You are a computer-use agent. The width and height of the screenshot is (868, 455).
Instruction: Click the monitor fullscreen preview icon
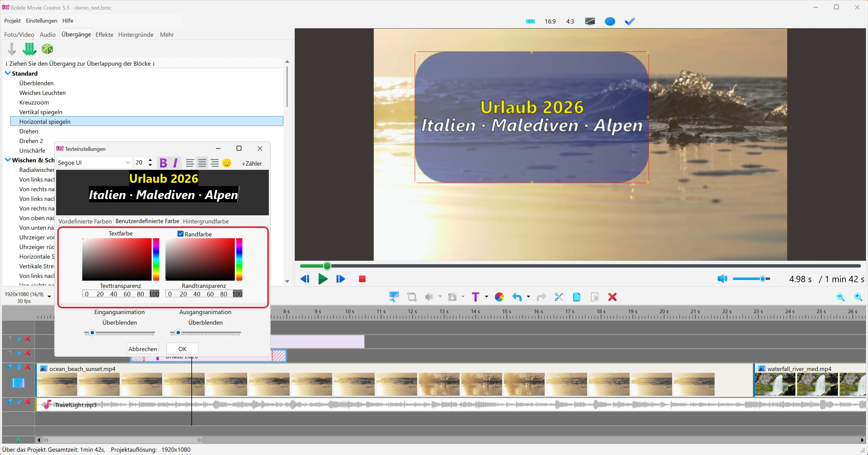tap(590, 22)
